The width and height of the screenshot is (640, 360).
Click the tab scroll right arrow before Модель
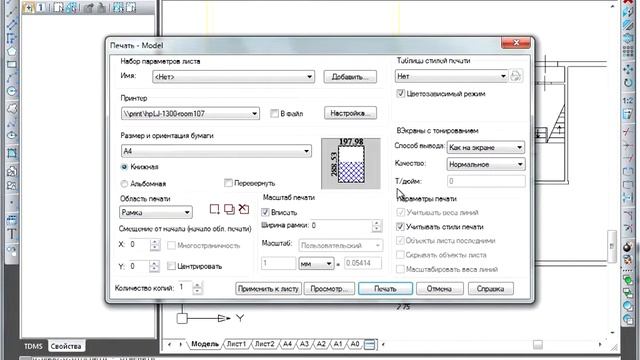[180, 344]
